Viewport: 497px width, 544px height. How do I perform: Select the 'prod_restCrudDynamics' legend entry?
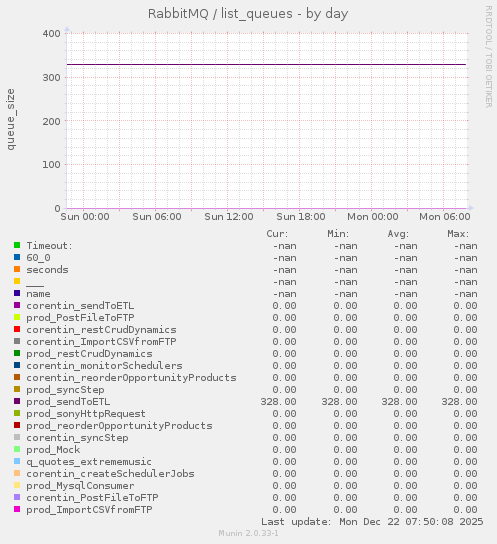(89, 354)
